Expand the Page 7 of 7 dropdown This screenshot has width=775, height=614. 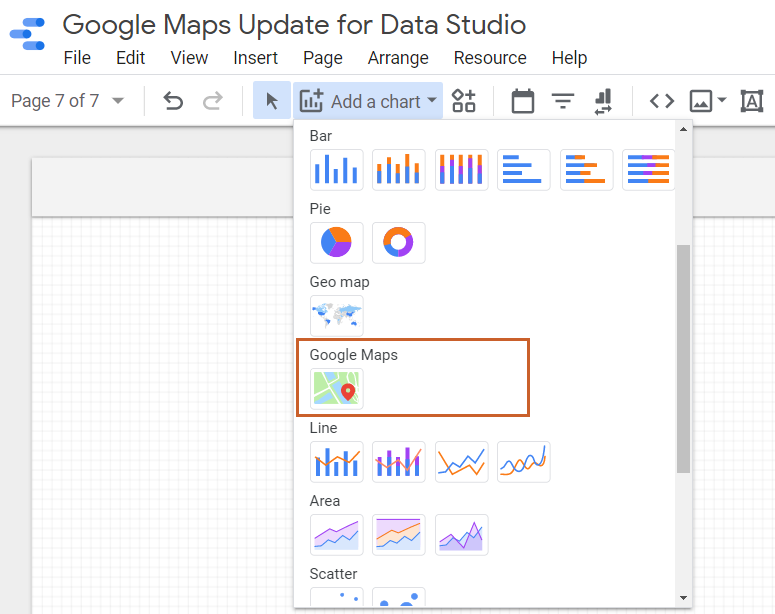(67, 101)
